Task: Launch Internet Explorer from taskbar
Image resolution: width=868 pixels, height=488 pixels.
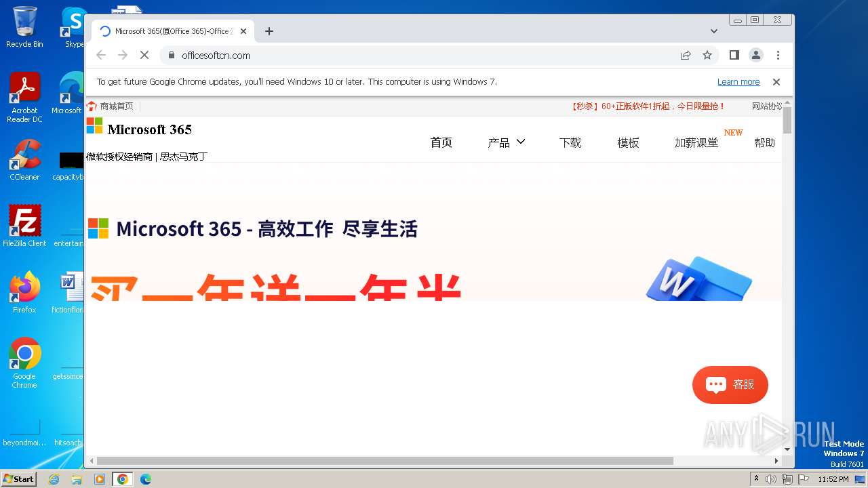Action: point(54,479)
